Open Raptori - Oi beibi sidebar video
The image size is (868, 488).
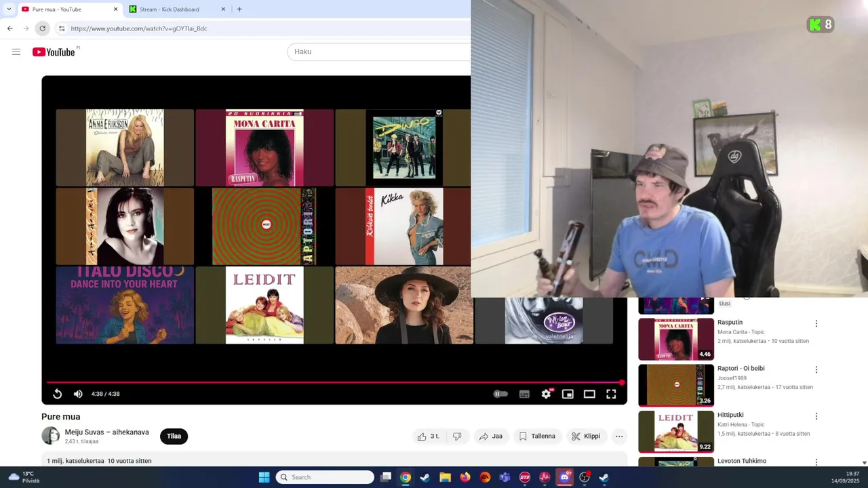click(741, 369)
